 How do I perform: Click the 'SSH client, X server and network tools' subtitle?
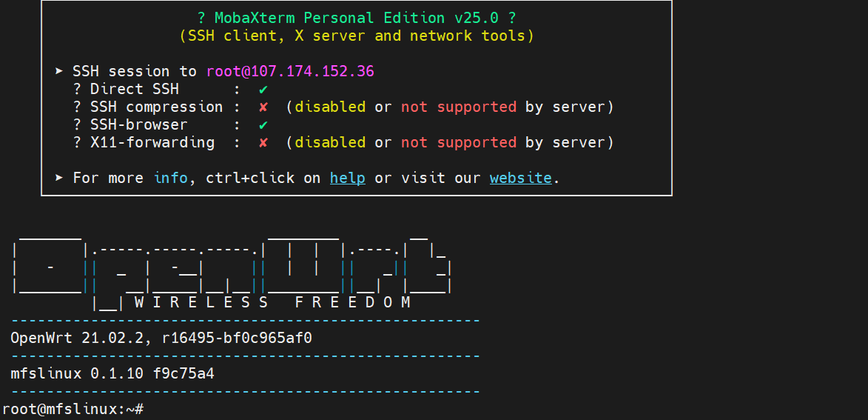point(357,36)
